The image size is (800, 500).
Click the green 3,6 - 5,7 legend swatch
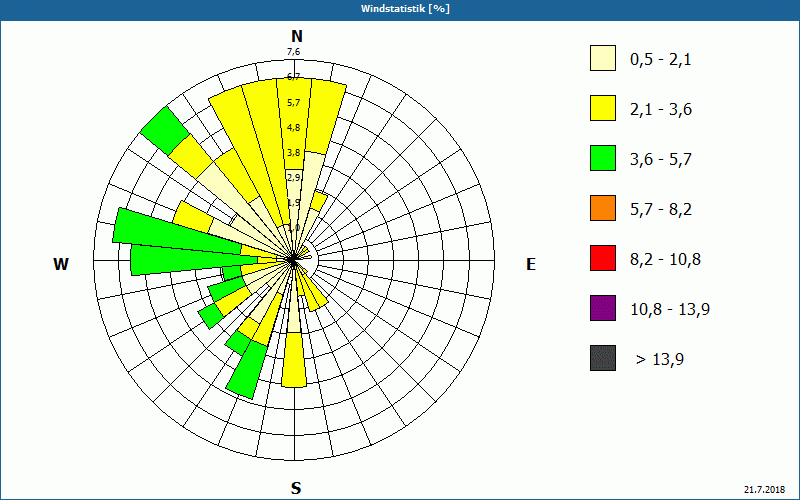point(603,158)
